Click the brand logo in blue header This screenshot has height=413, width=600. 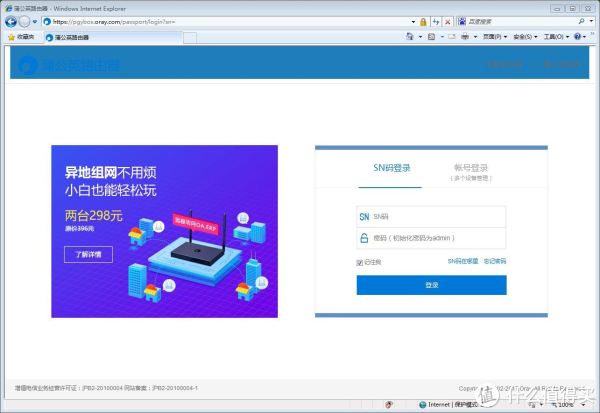[69, 65]
